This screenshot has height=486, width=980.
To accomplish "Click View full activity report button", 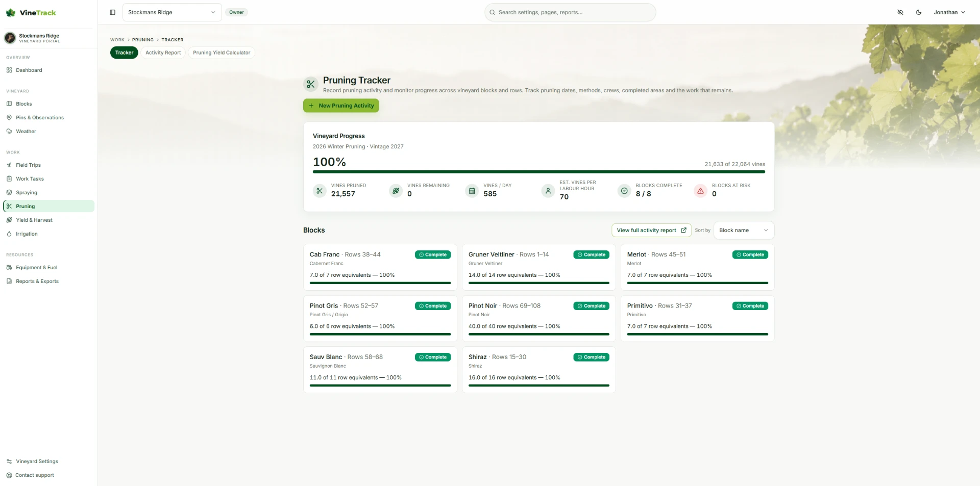I will click(x=651, y=230).
